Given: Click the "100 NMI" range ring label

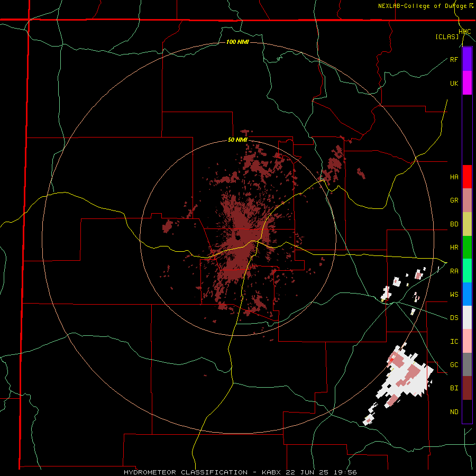Looking at the screenshot, I should pos(237,42).
